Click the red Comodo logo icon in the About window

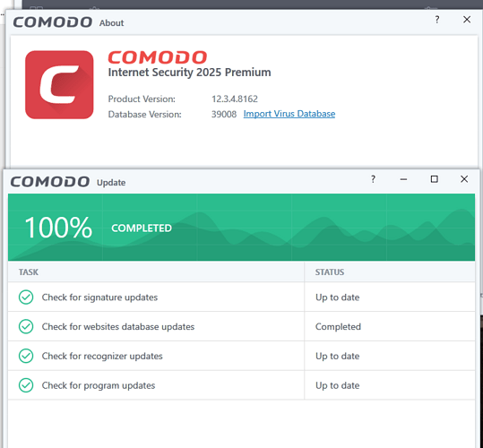pyautogui.click(x=59, y=85)
